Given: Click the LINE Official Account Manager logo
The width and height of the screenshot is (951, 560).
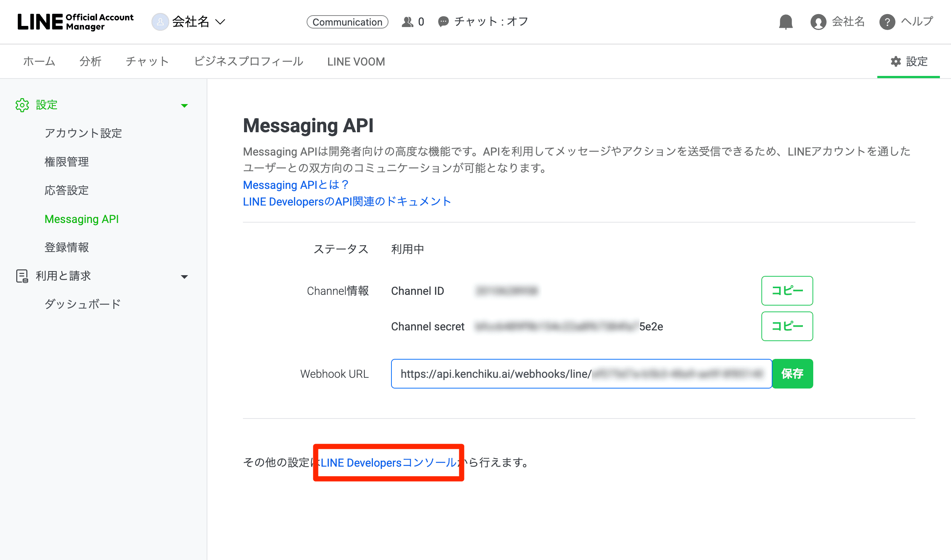Looking at the screenshot, I should 76,22.
